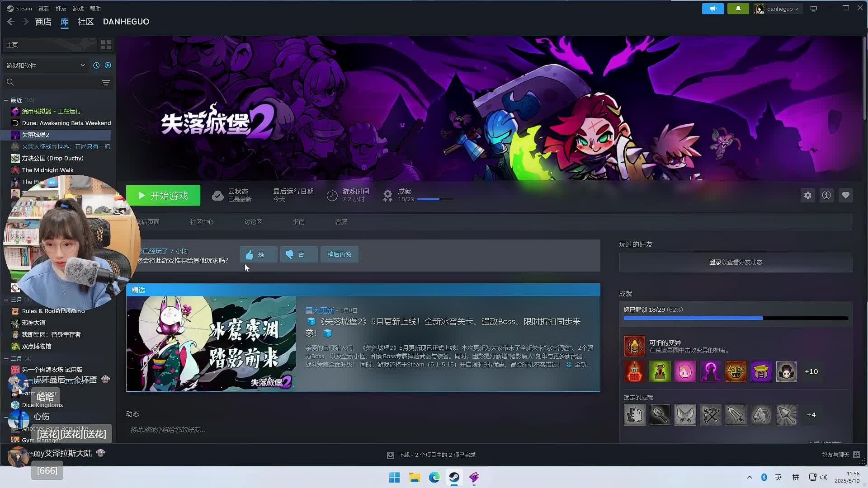This screenshot has width=868, height=488.
Task: Open 客服 tab
Action: click(x=341, y=222)
